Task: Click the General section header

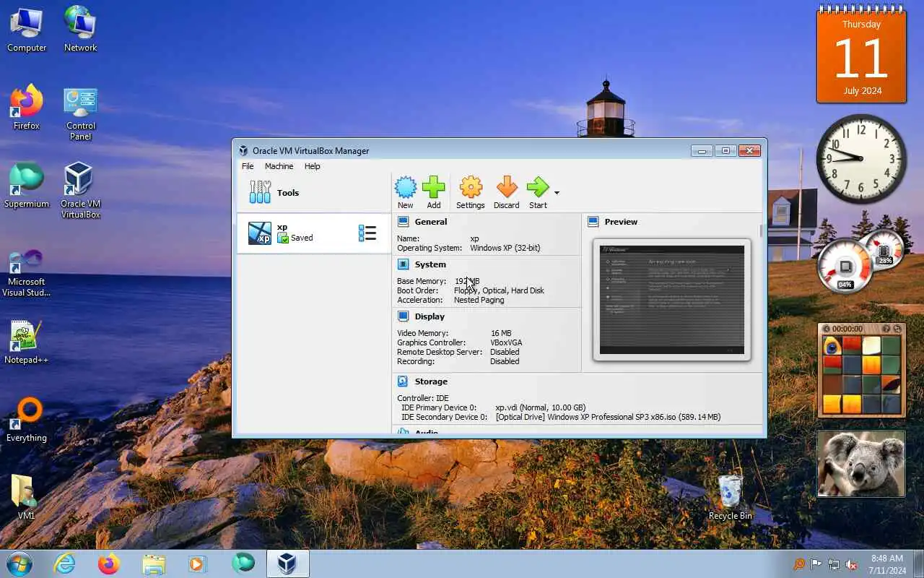Action: point(431,222)
